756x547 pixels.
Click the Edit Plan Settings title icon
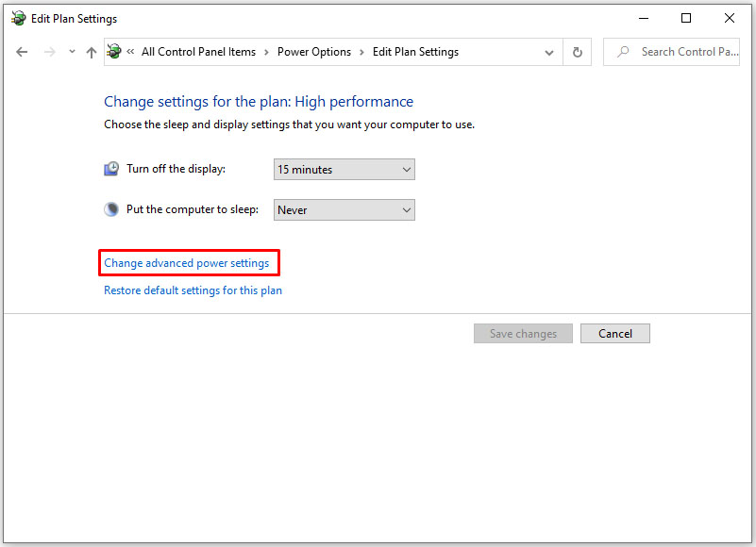[x=19, y=18]
